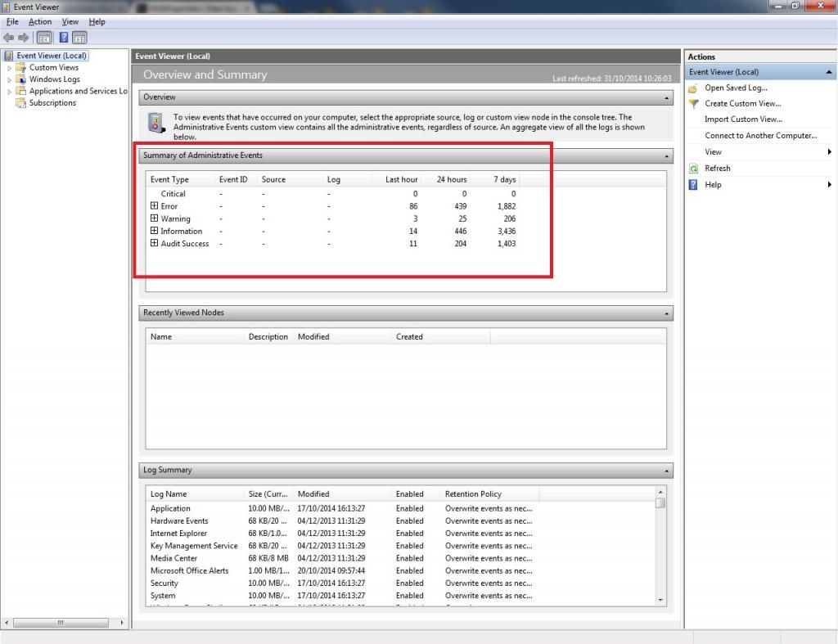Open the File menu
The height and width of the screenshot is (644, 838).
(12, 22)
